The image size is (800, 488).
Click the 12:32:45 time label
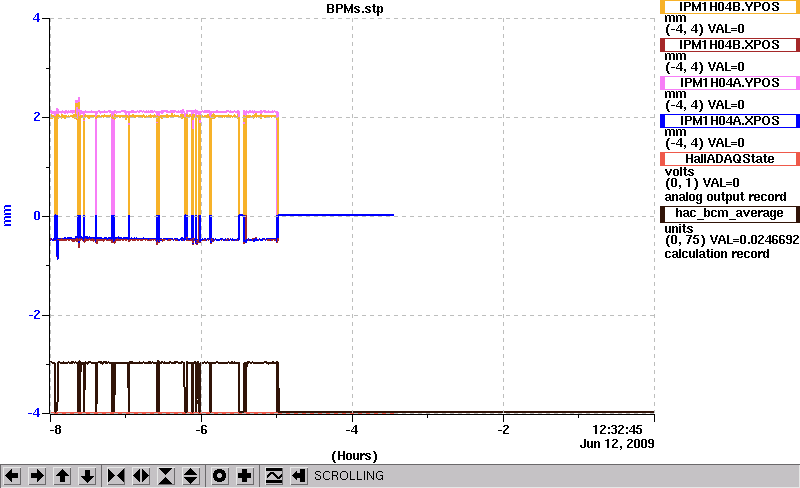coord(617,430)
